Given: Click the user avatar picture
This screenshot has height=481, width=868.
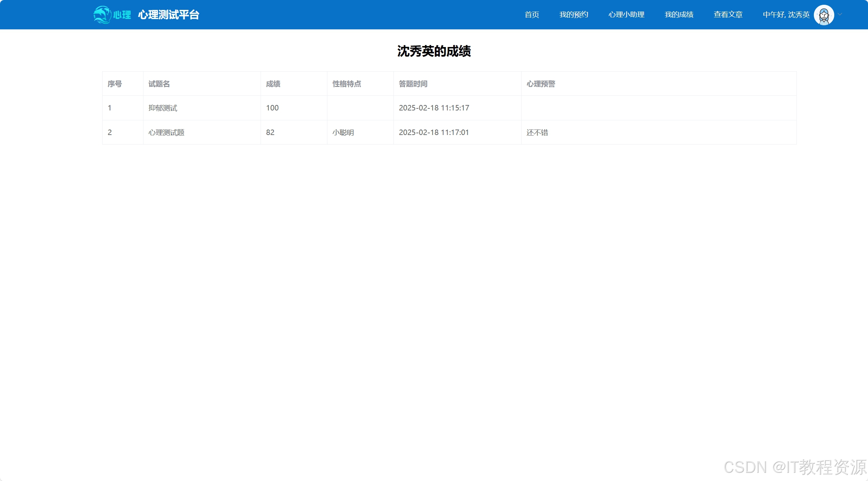Looking at the screenshot, I should click(824, 15).
